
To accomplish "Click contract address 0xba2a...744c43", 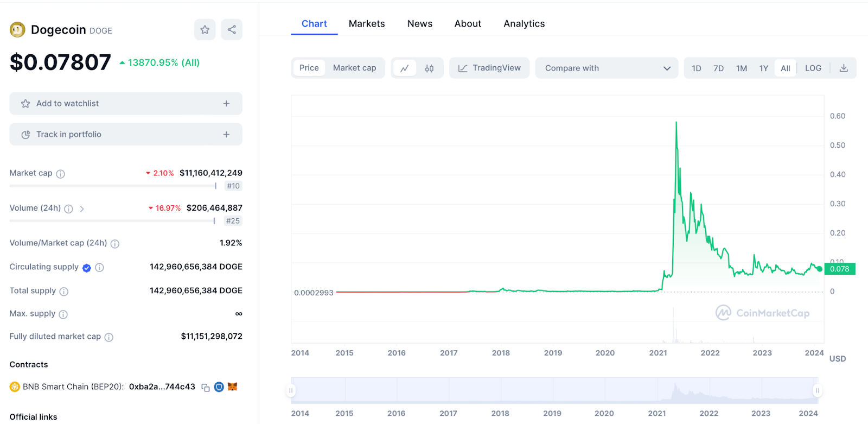I will 162,387.
